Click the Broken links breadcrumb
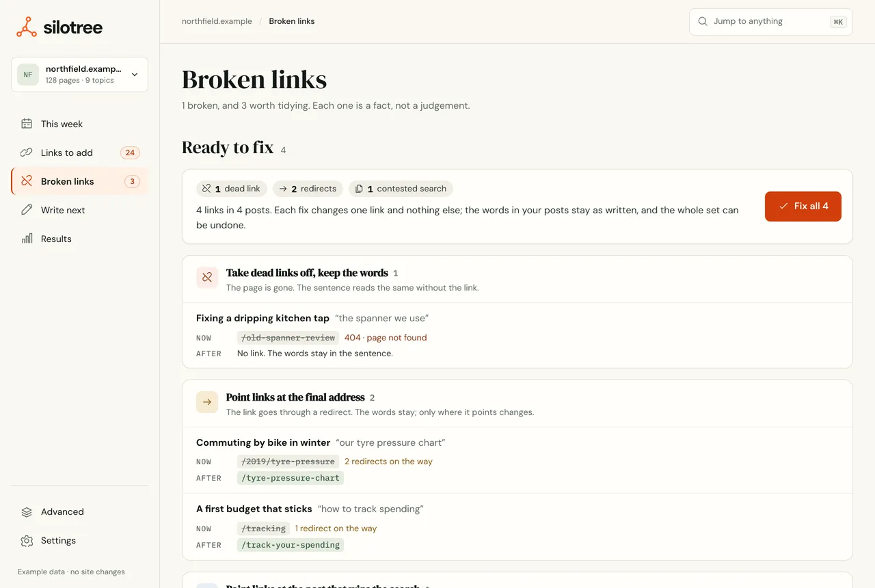The image size is (875, 588). pos(292,21)
